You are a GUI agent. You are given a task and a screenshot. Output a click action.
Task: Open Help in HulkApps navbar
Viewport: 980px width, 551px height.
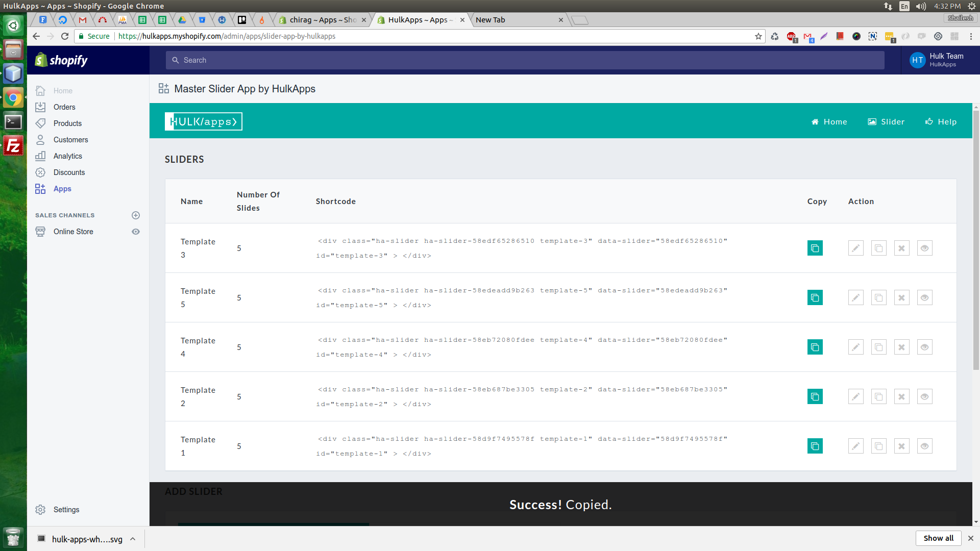click(x=941, y=122)
